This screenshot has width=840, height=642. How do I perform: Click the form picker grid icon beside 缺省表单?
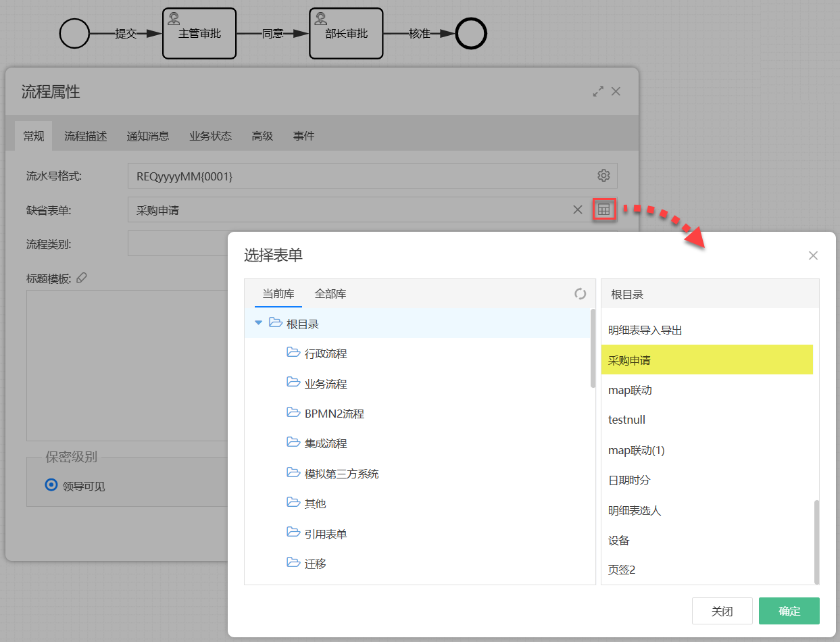pos(603,209)
